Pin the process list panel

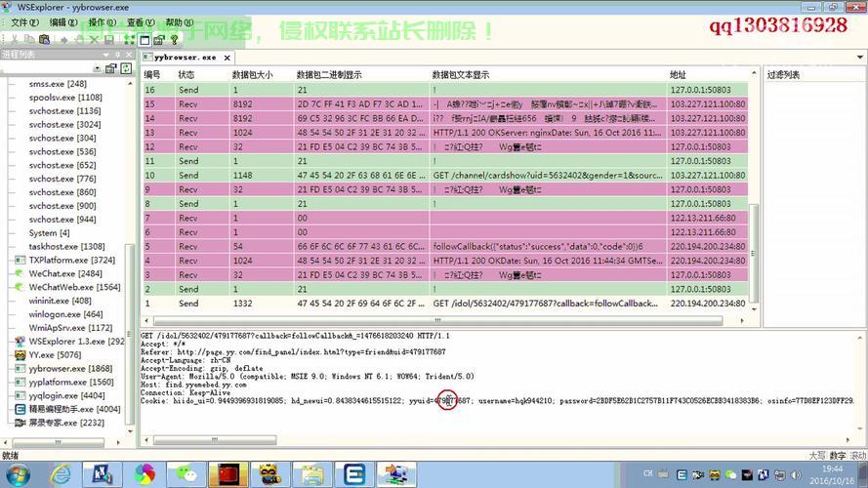117,55
